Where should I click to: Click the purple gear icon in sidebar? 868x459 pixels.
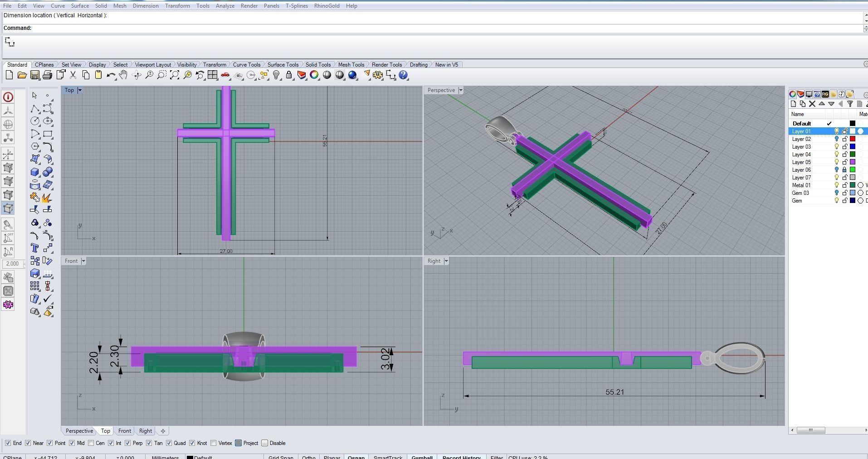[x=8, y=304]
